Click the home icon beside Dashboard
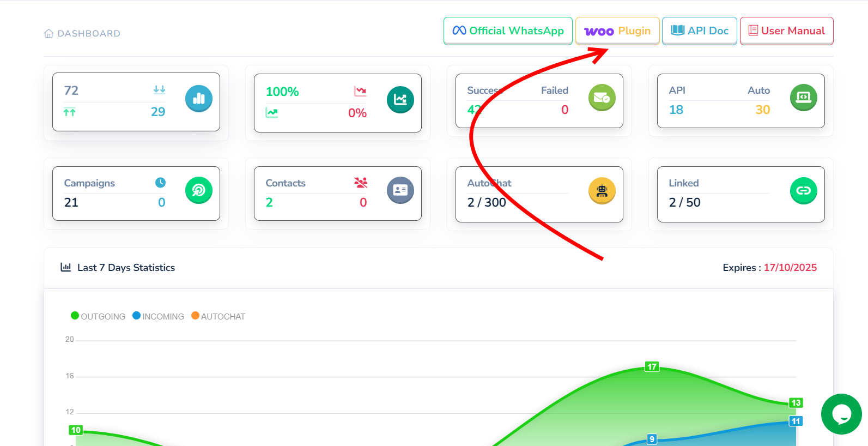This screenshot has width=868, height=446. tap(48, 34)
